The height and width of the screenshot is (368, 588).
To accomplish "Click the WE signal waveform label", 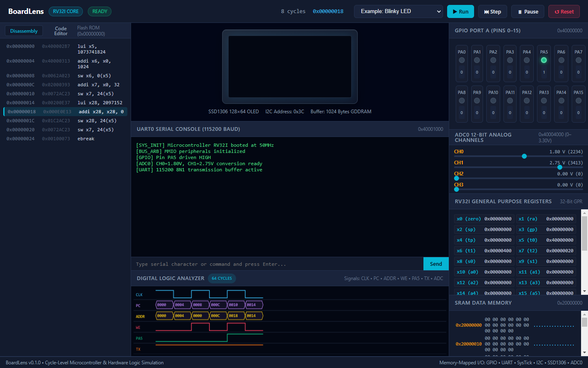I will [138, 328].
